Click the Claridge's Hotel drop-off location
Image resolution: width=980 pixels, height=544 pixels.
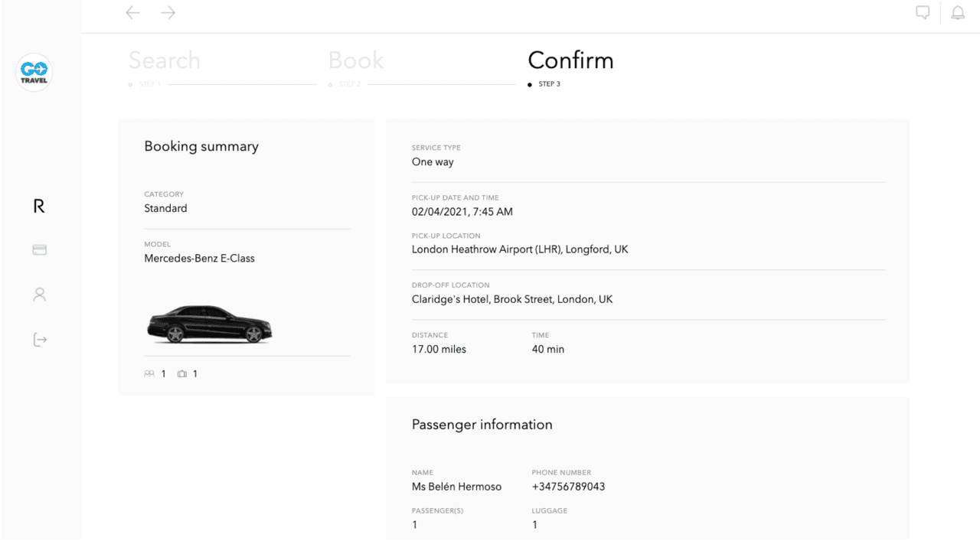coord(512,299)
